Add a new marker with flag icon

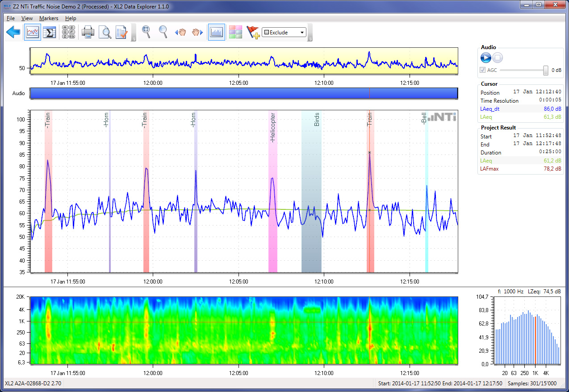point(253,32)
